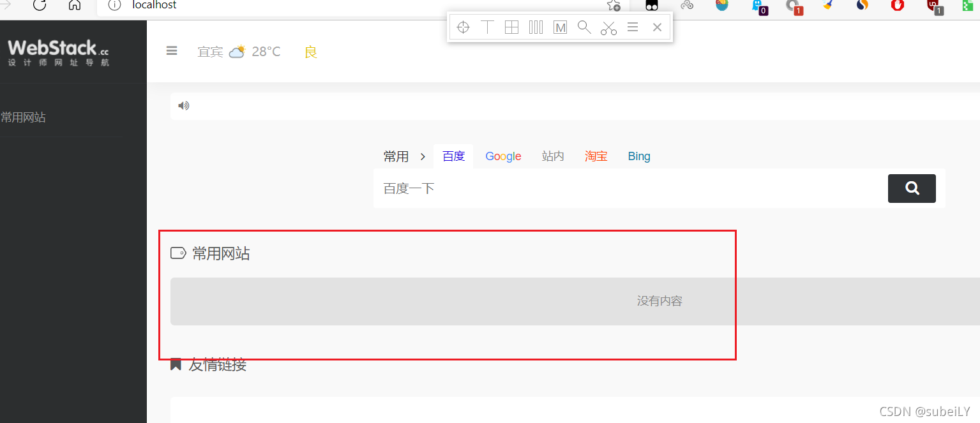Viewport: 980px width, 423px height.
Task: Click the 百度一下 search input field
Action: 575,188
